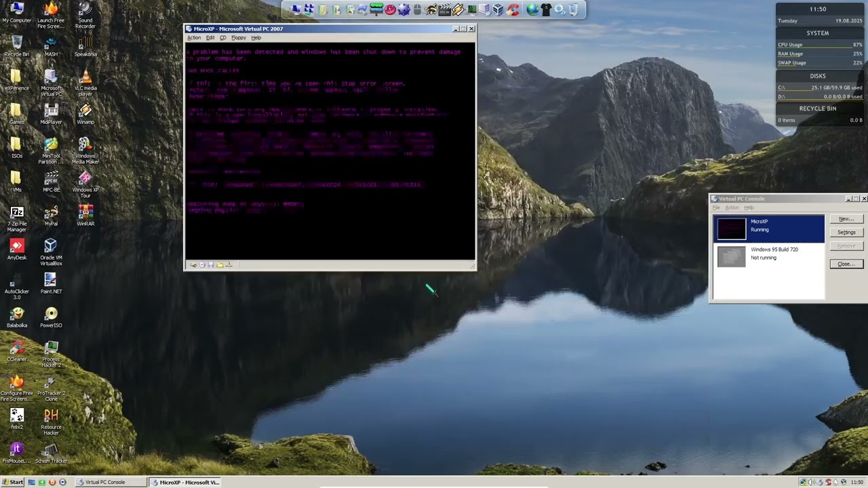Open the Sound Recorder desktop icon
This screenshot has height=488, width=868.
[85, 14]
